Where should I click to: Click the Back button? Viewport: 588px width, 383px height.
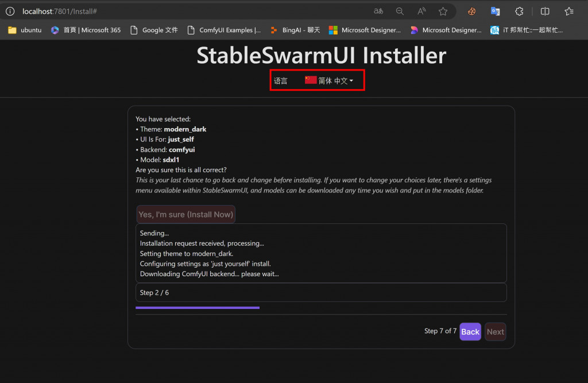(470, 332)
